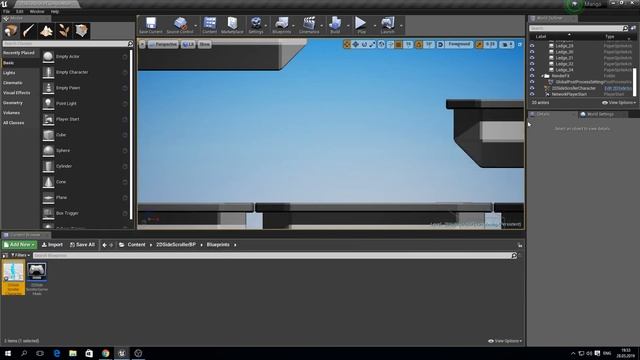Select the rotate gizmo in viewport toolbar

[364, 44]
